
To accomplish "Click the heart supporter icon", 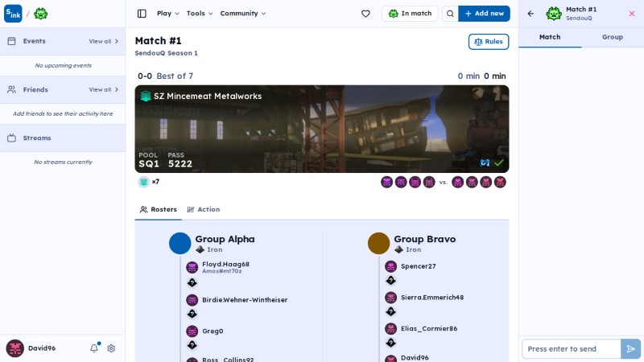I will (365, 14).
